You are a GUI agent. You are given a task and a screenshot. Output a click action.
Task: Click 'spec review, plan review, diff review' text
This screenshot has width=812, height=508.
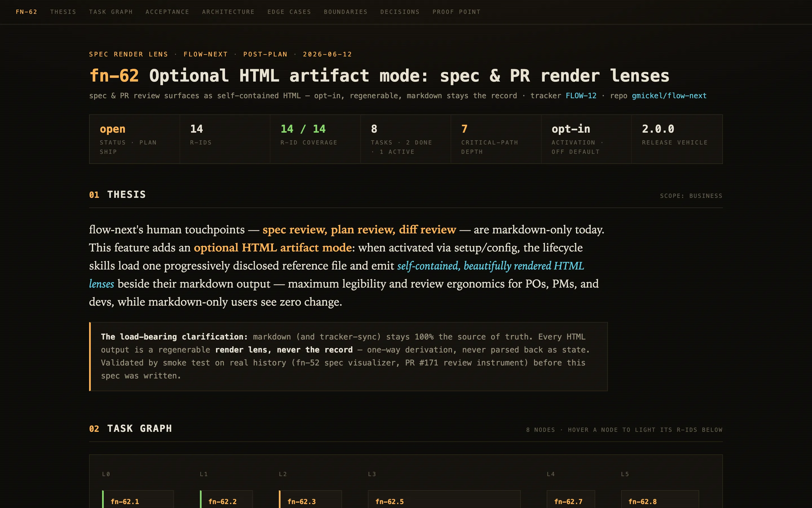click(359, 229)
